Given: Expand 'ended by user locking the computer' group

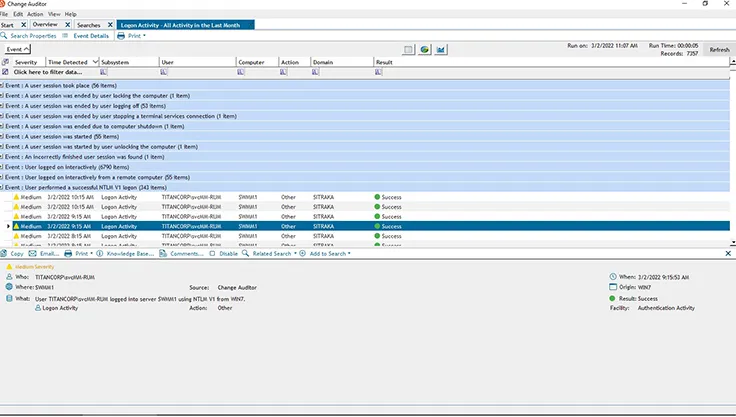Looking at the screenshot, I should 2,96.
